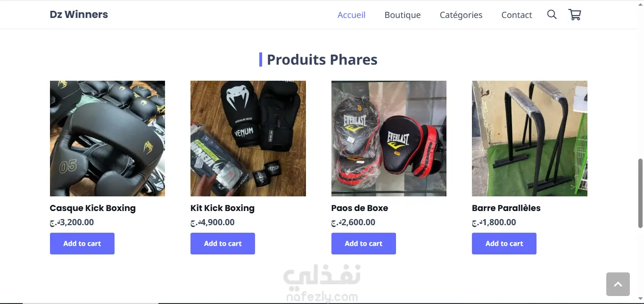644x304 pixels.
Task: Open the Boutique menu item
Action: point(403,15)
